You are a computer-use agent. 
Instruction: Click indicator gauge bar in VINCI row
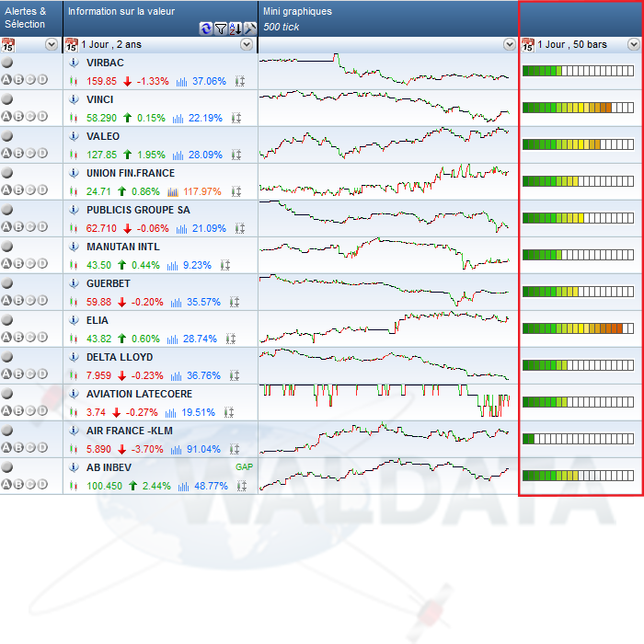coord(578,108)
